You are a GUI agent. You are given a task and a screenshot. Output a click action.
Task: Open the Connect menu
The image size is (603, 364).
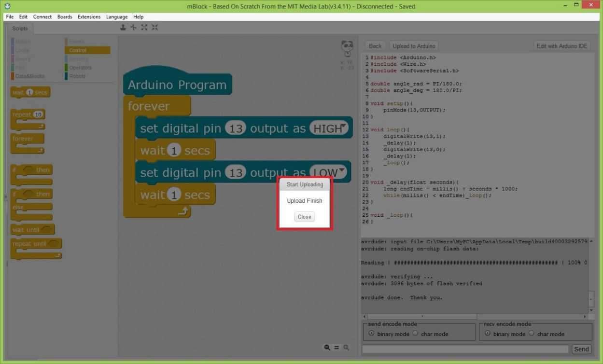(42, 17)
